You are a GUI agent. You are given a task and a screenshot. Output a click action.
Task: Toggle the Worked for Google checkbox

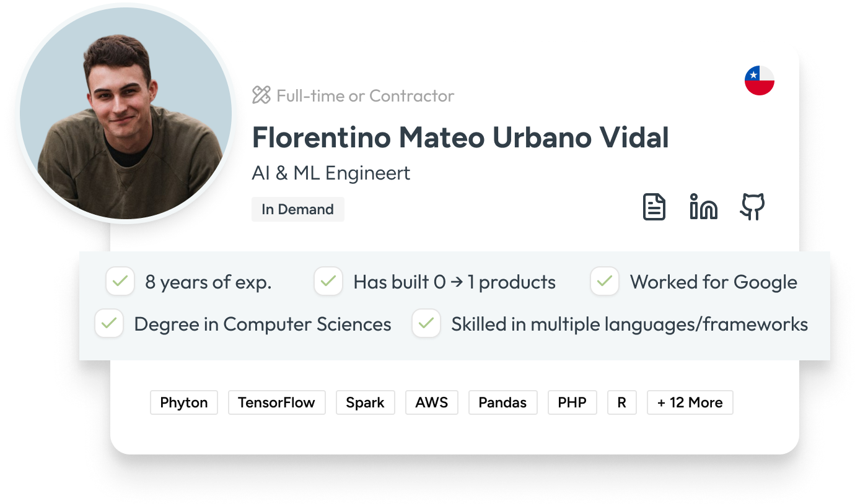click(605, 282)
